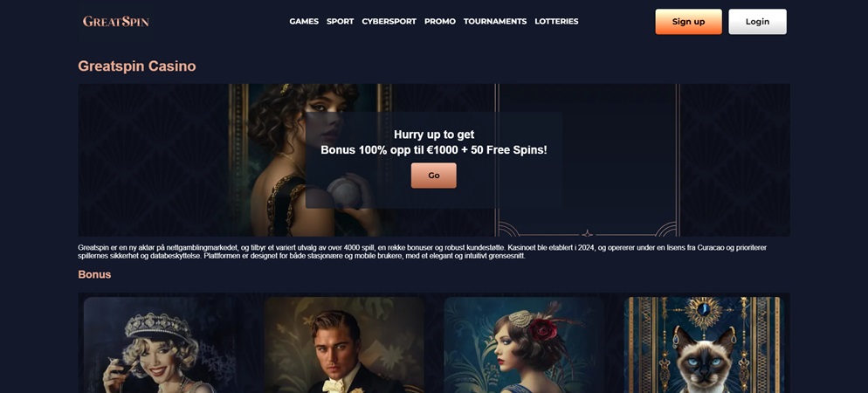Screen dimensions: 868x393
Task: Go to Lotteries
Action: click(x=556, y=22)
